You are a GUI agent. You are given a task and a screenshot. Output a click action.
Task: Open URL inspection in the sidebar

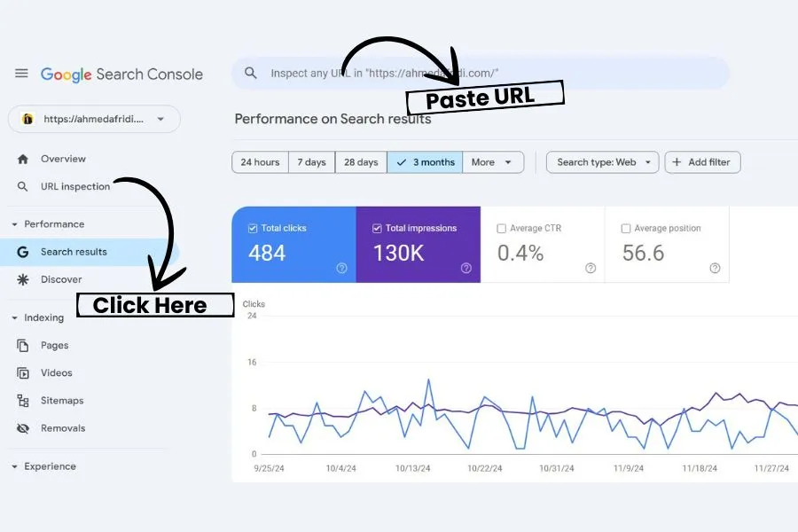[x=74, y=187]
